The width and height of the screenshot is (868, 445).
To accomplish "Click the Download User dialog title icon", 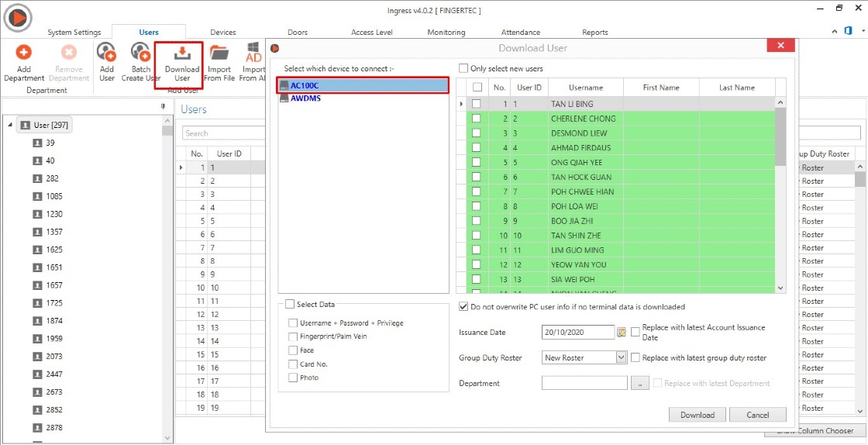I will 274,48.
